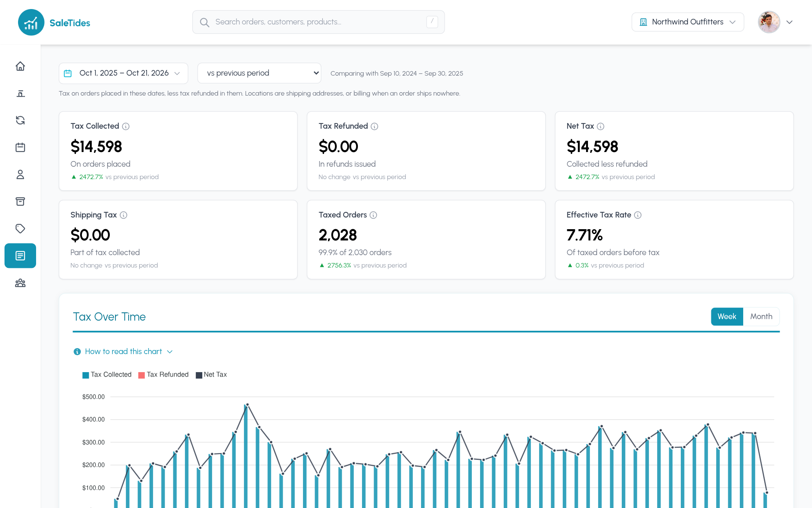
Task: Click the Effective Tax Rate info icon
Action: click(638, 215)
